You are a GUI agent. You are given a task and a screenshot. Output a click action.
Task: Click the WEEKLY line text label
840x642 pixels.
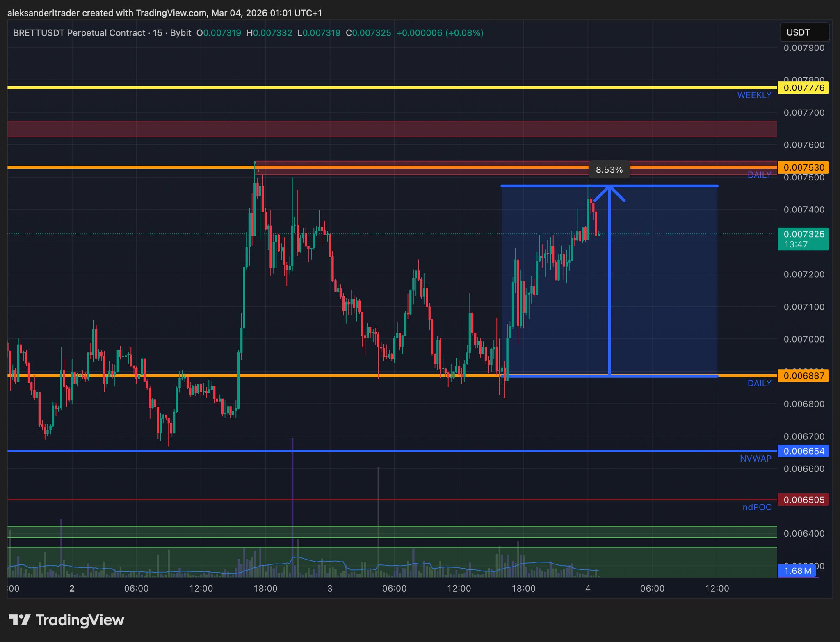tap(754, 95)
